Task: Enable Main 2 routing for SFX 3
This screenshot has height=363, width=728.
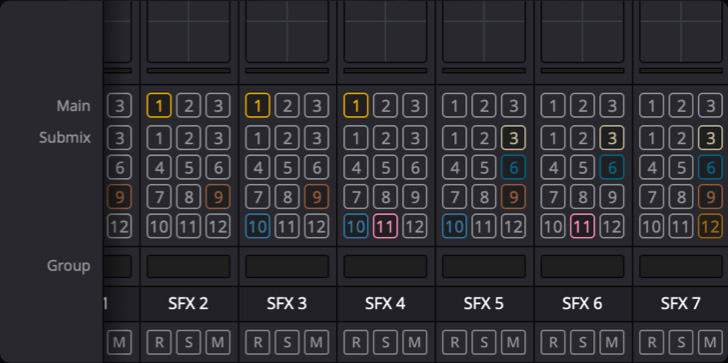Action: point(287,105)
